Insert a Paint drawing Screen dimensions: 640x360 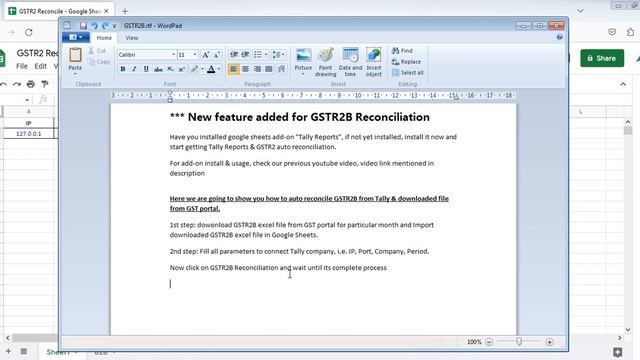325,62
